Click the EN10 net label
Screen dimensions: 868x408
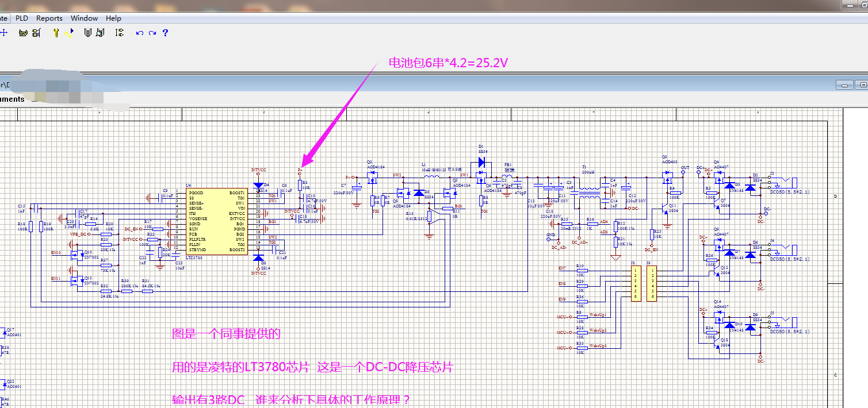coord(56,252)
